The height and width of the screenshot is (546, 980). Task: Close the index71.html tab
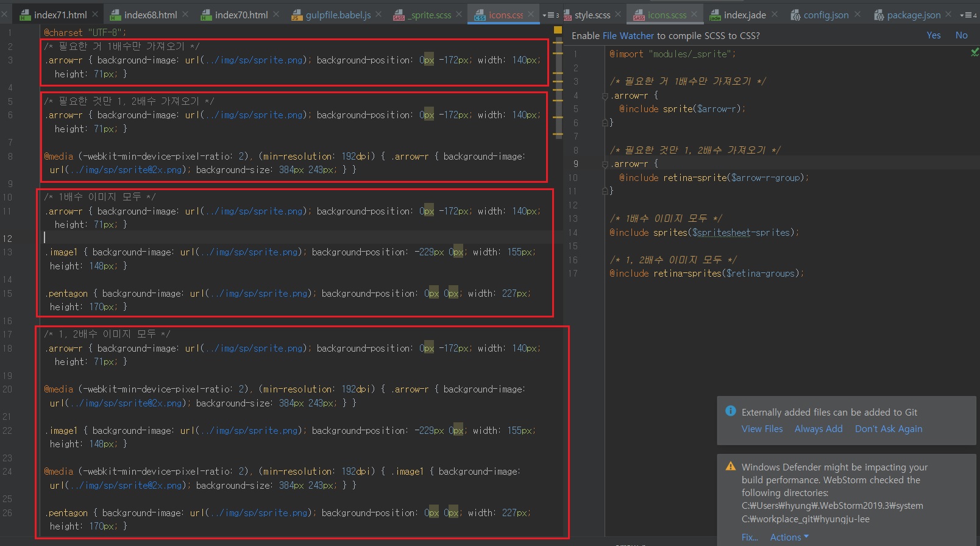[96, 14]
